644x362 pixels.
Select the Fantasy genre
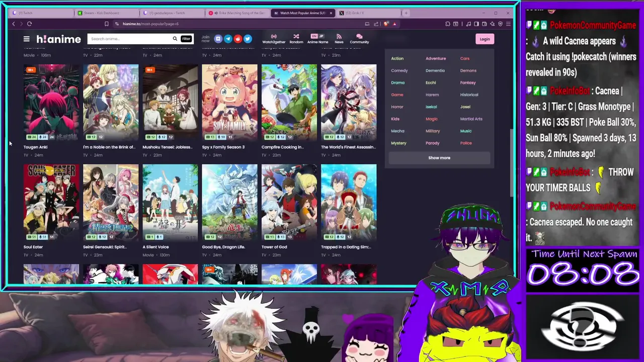[467, 82]
